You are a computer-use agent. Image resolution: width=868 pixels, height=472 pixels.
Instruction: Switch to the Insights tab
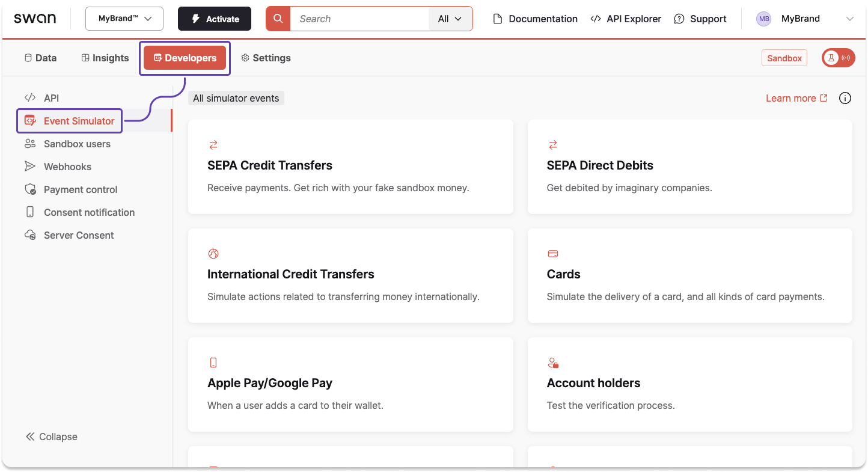pyautogui.click(x=105, y=58)
